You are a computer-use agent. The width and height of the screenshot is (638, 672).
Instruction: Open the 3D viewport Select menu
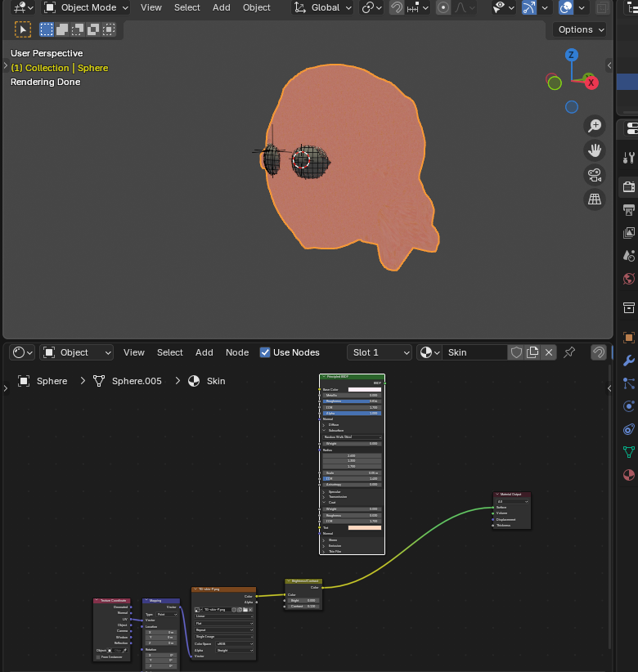coord(187,7)
